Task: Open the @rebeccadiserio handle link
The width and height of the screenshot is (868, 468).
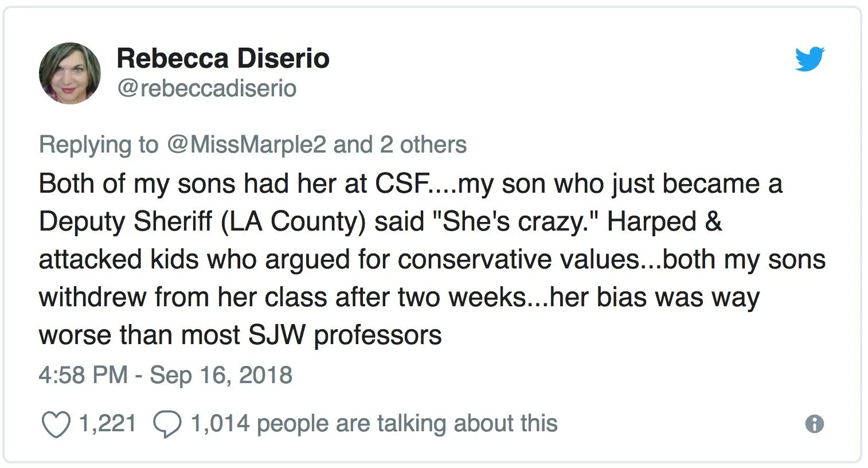Action: click(x=206, y=88)
